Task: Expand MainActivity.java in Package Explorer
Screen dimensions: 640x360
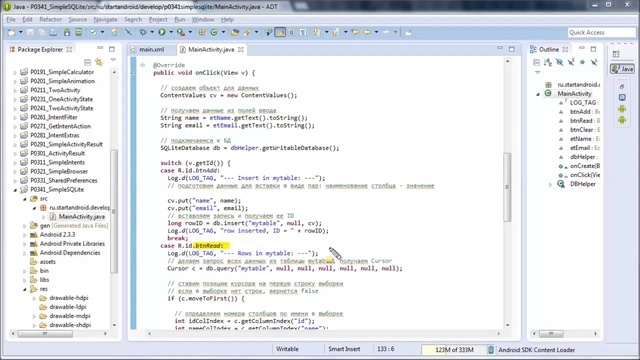Action: pyautogui.click(x=44, y=217)
